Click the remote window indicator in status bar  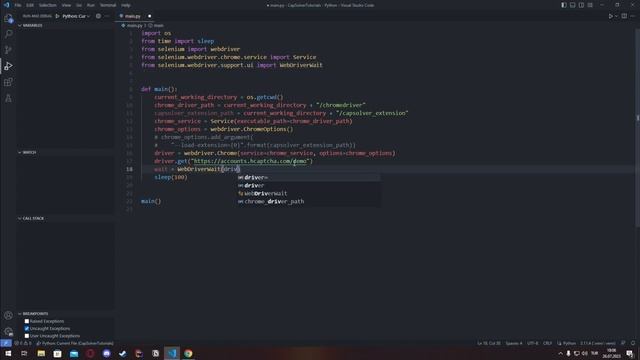(5, 343)
